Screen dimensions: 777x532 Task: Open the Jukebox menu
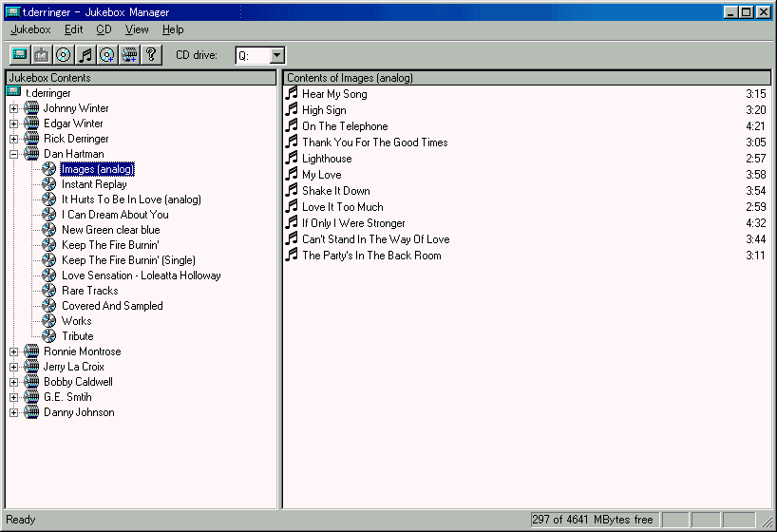point(30,29)
